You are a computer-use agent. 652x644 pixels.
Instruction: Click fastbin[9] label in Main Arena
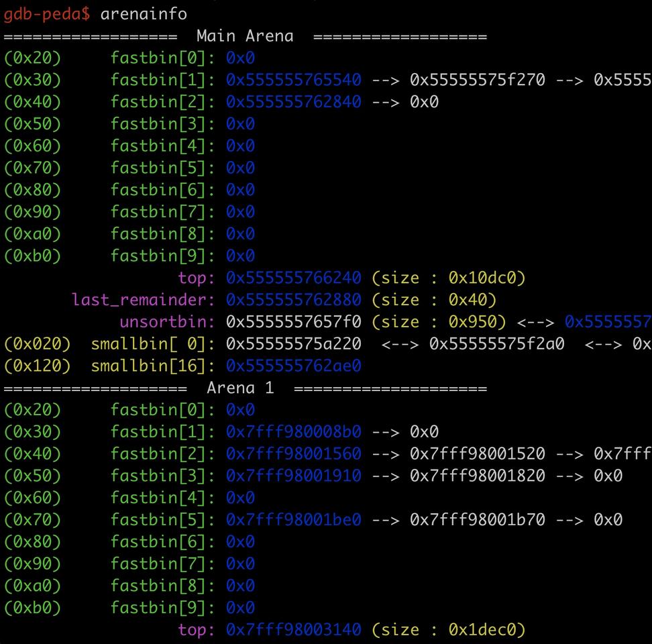pos(163,256)
